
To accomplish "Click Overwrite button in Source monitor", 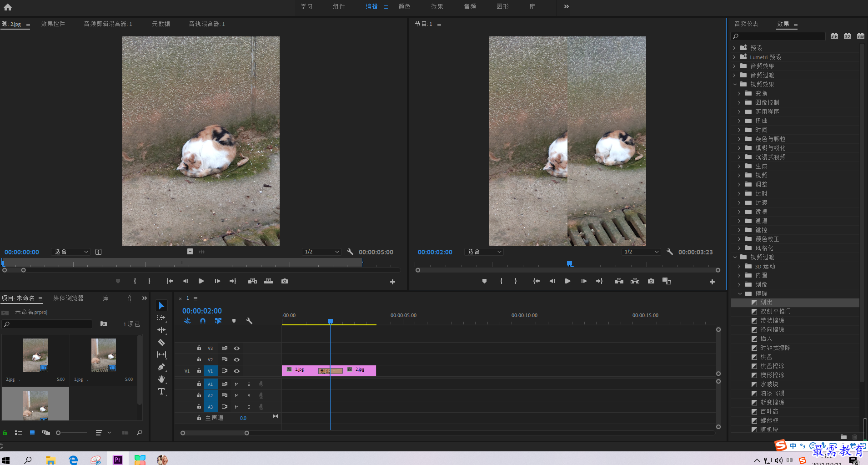I will [x=269, y=281].
